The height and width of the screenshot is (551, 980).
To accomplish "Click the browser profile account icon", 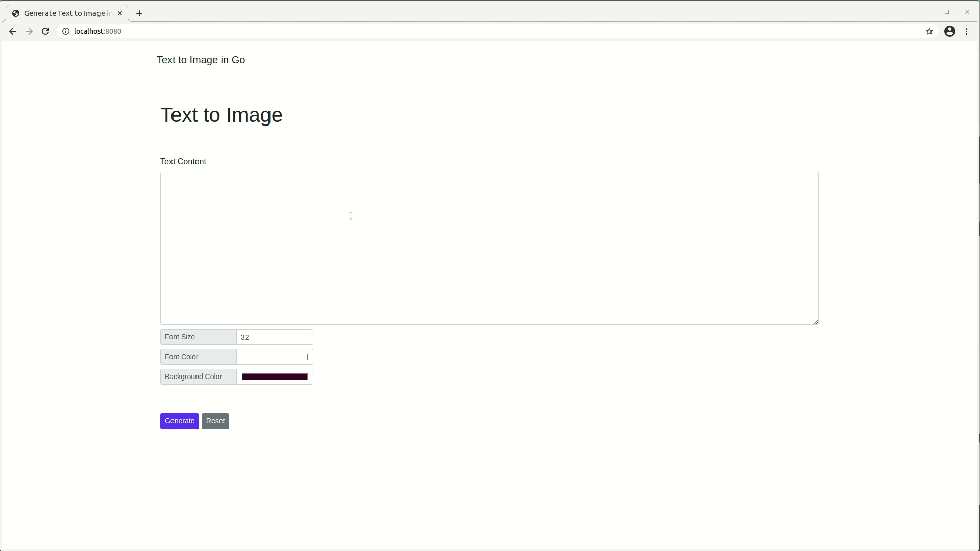I will [x=950, y=31].
